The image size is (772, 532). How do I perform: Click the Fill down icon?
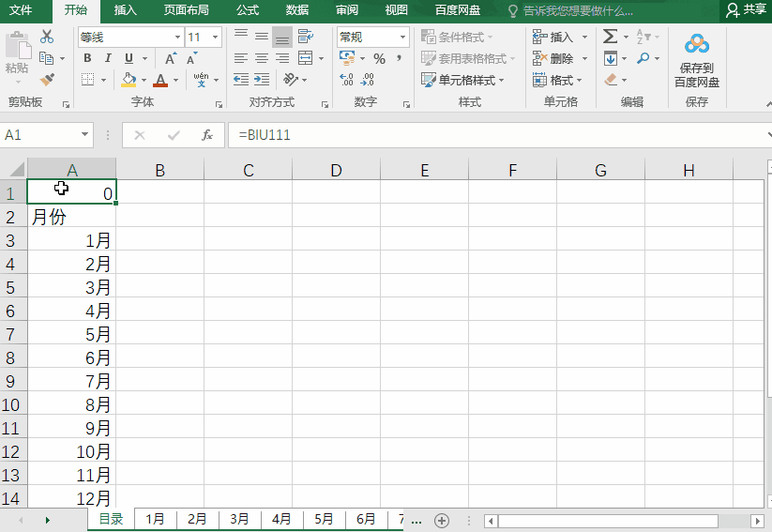(611, 58)
